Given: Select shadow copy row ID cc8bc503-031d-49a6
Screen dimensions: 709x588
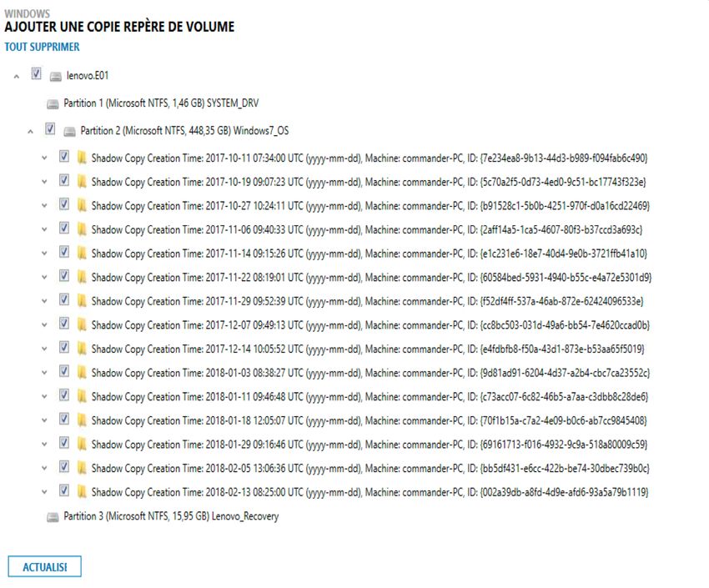Looking at the screenshot, I should pyautogui.click(x=370, y=325).
